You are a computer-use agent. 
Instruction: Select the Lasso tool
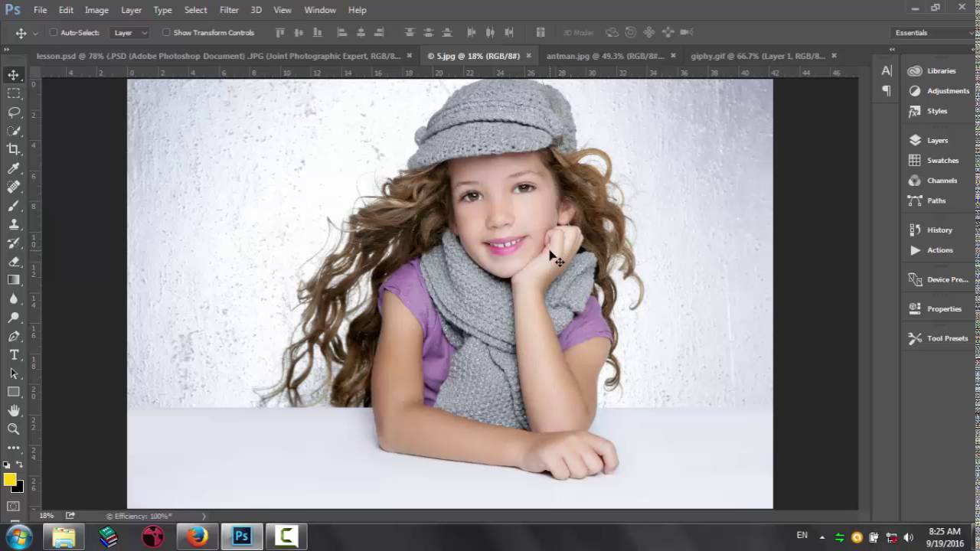click(x=14, y=112)
